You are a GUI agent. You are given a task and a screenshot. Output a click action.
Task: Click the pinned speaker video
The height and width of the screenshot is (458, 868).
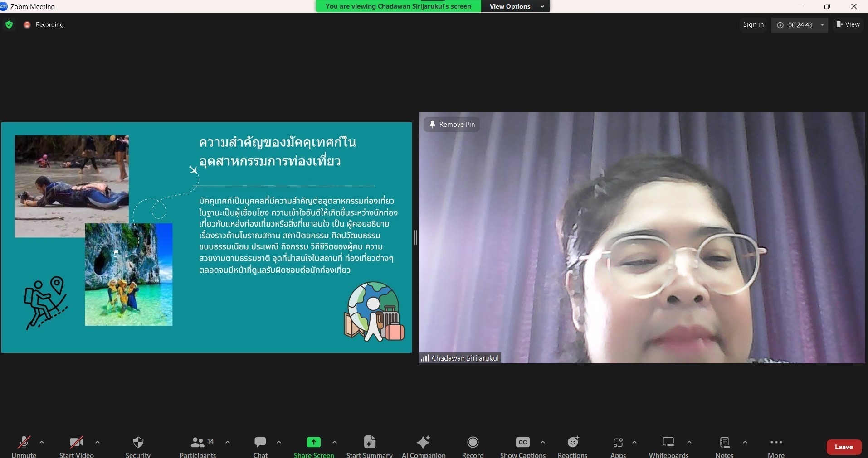point(642,238)
